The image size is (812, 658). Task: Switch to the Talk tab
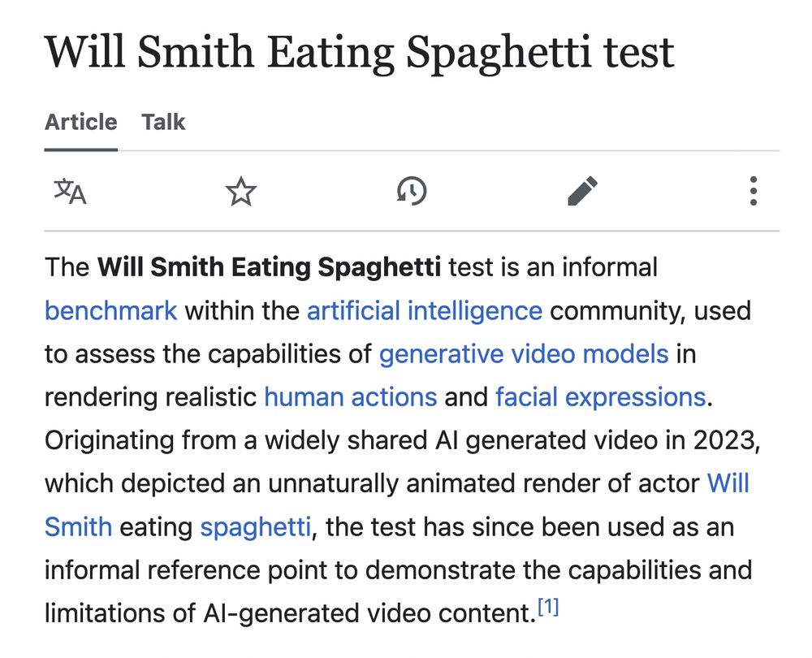(x=163, y=123)
